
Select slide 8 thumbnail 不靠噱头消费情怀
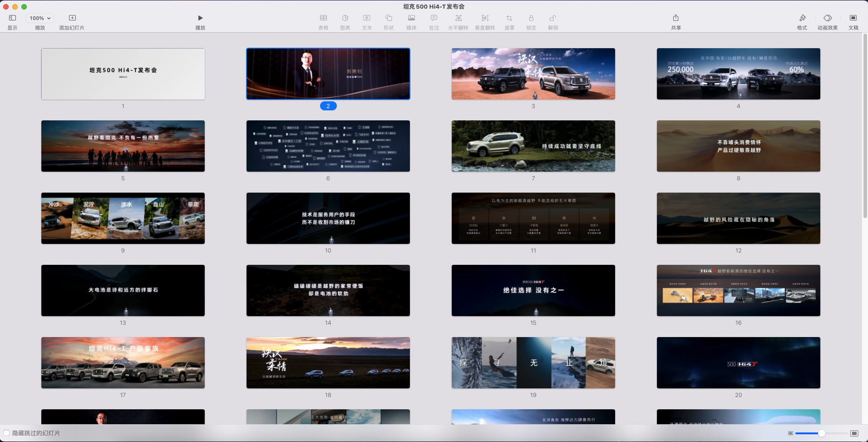pos(739,146)
